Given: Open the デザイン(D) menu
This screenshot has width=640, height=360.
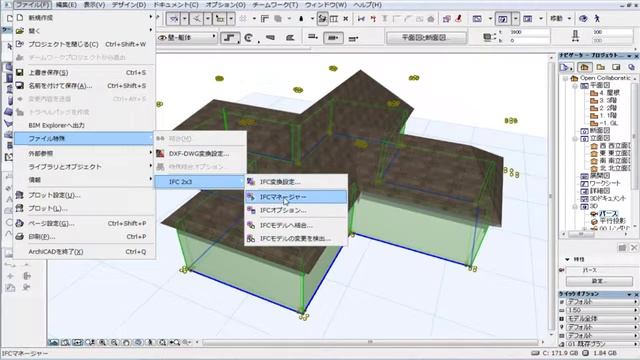Looking at the screenshot, I should [x=129, y=5].
